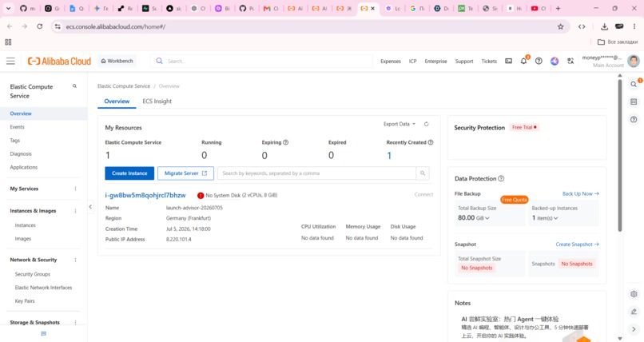Select Overview in the sidebar
644x342 pixels.
43,113
